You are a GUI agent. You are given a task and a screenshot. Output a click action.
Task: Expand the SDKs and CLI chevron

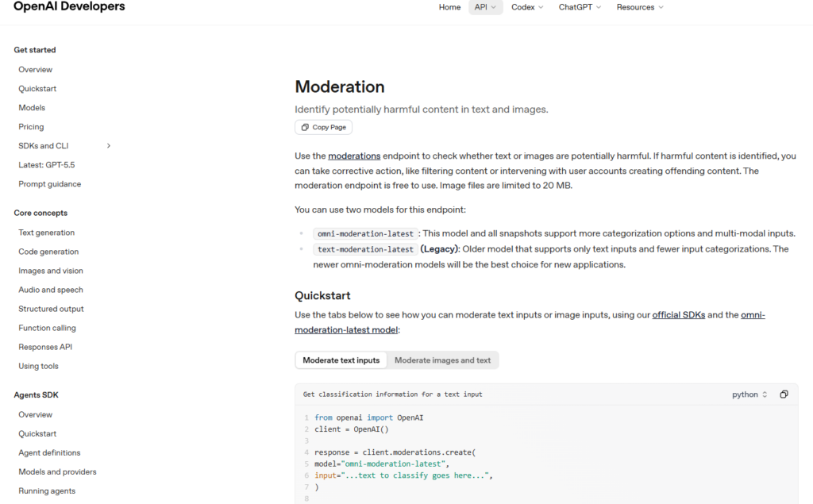tap(108, 146)
